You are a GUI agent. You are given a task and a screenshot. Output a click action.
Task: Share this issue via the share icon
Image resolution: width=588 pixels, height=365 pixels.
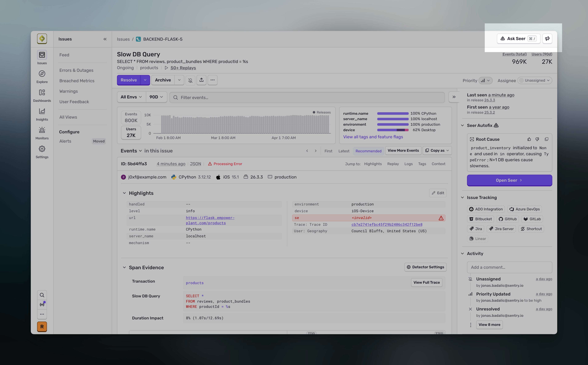[201, 80]
